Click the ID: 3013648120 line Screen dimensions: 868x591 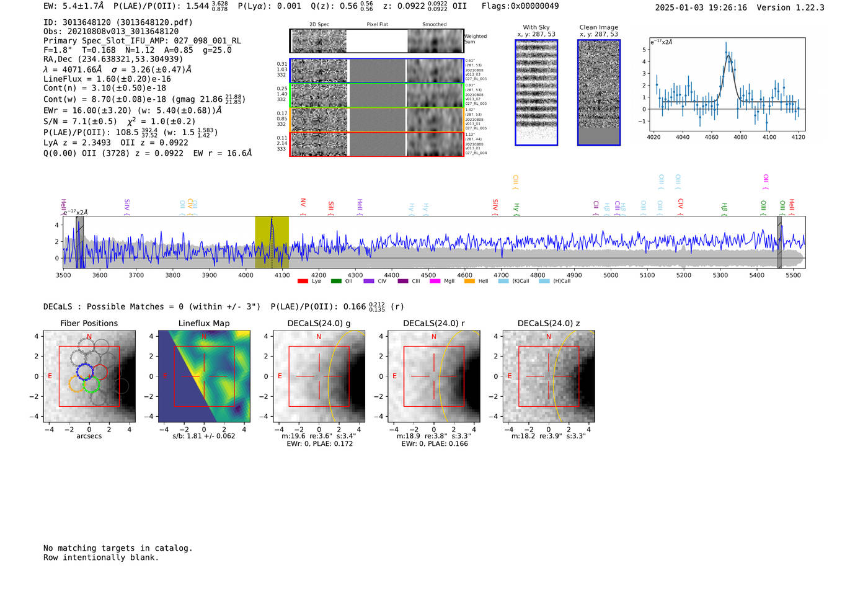[118, 22]
